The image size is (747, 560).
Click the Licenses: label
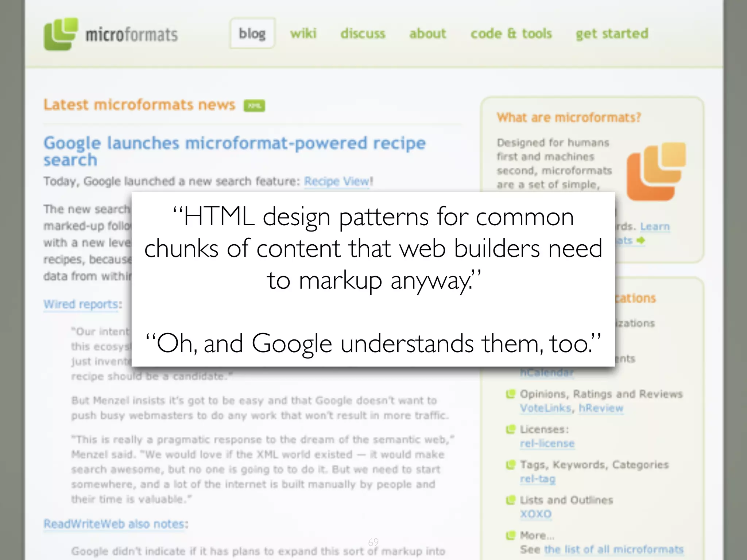tap(544, 429)
